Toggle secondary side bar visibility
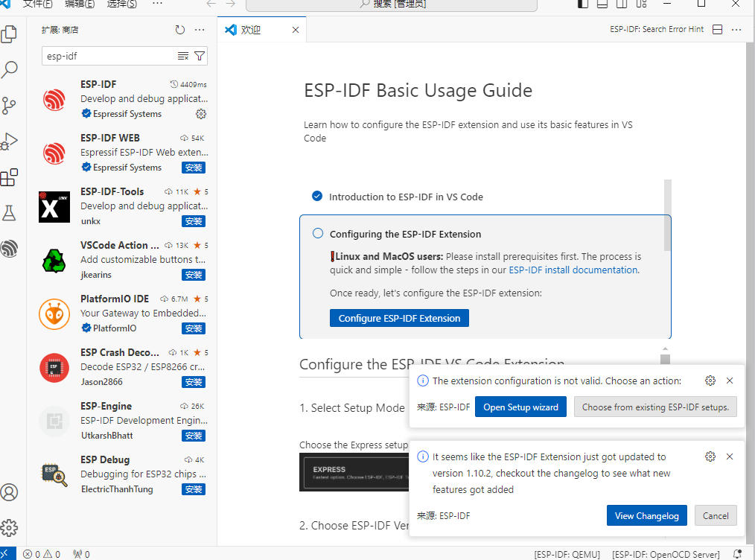The height and width of the screenshot is (560, 755). [622, 4]
